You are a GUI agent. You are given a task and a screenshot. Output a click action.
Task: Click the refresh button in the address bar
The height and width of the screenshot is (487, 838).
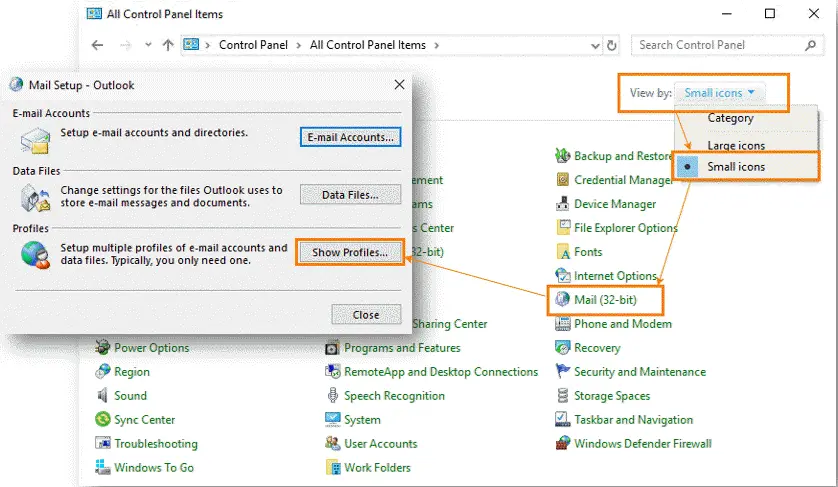click(613, 45)
